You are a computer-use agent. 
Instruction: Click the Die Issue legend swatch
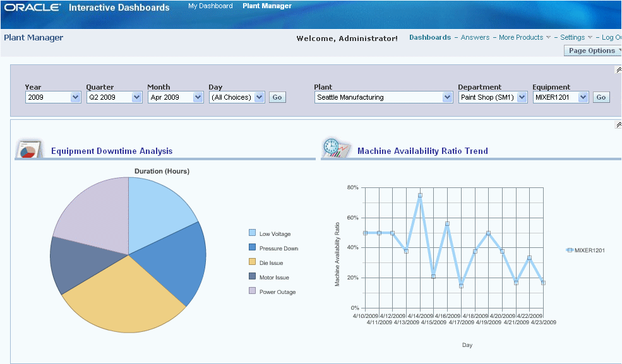tap(252, 261)
